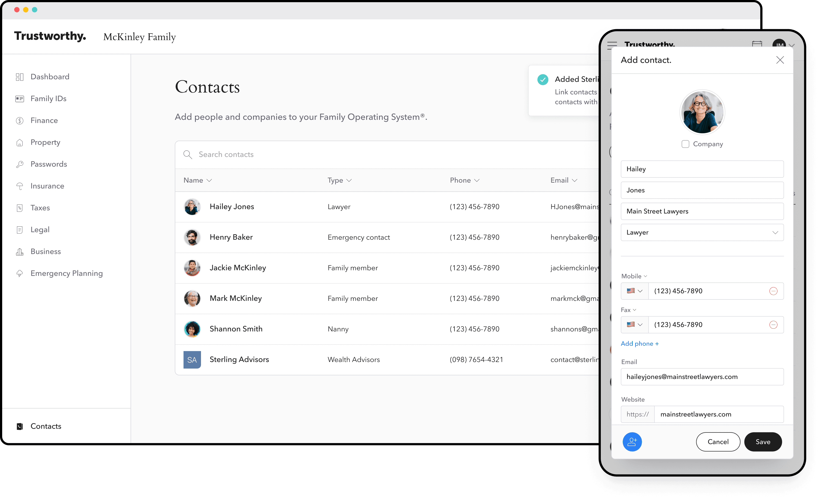825x504 pixels.
Task: Toggle the Company checkbox in Add contact
Action: pyautogui.click(x=685, y=143)
